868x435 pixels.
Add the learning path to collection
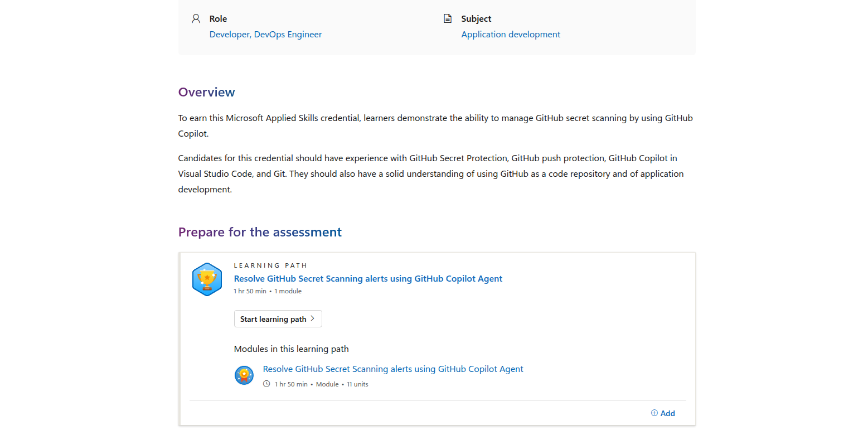[x=663, y=413]
